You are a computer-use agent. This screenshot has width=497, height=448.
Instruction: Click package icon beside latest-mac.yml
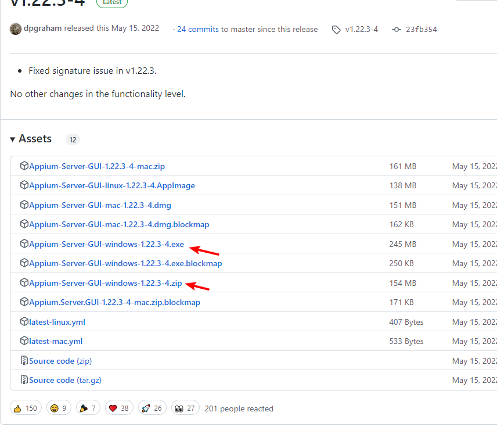tap(24, 341)
